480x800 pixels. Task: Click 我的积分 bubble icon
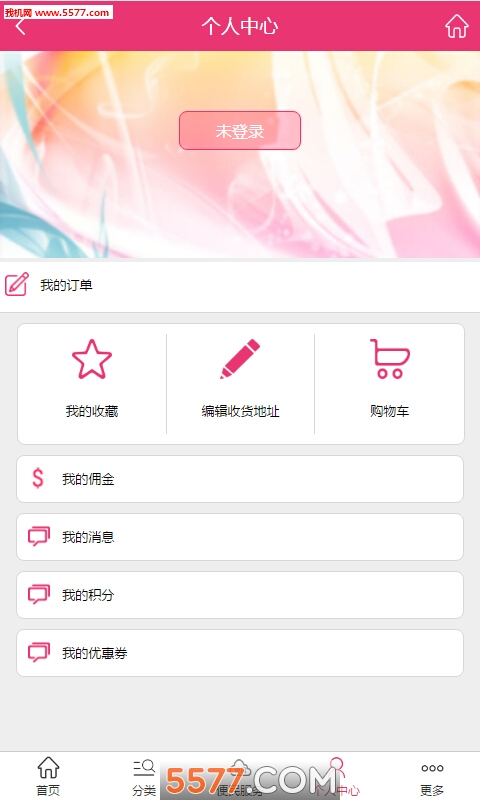click(x=39, y=594)
